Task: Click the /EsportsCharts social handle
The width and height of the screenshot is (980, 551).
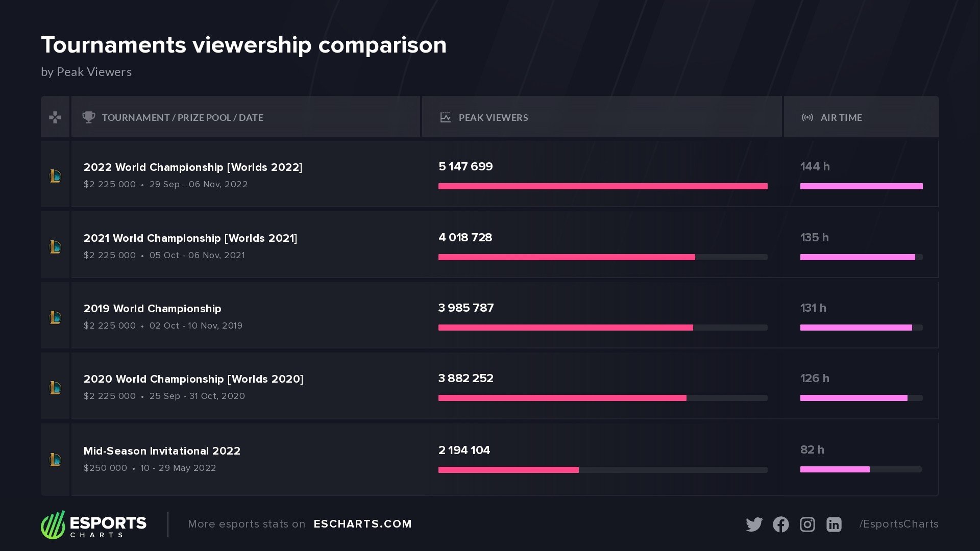Action: pos(898,524)
